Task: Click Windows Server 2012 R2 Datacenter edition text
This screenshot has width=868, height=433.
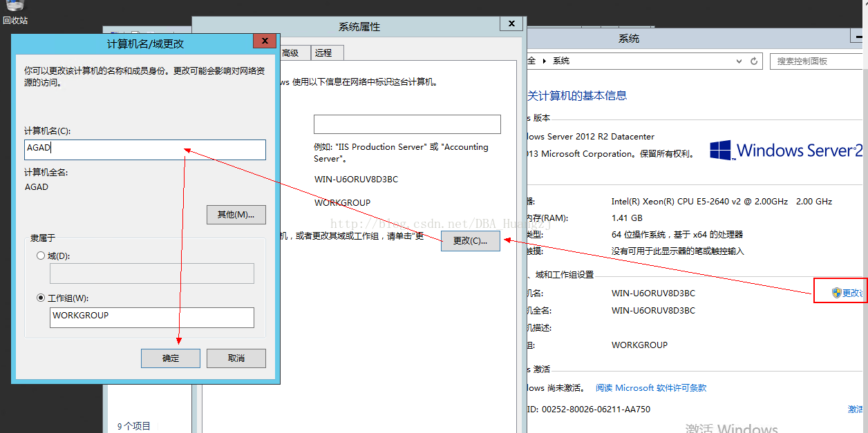Action: [x=591, y=137]
